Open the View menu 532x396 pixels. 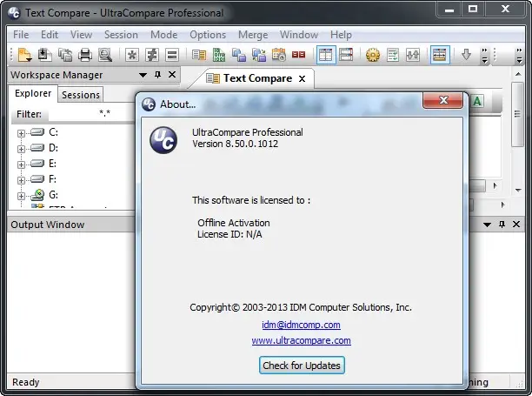[x=81, y=35]
